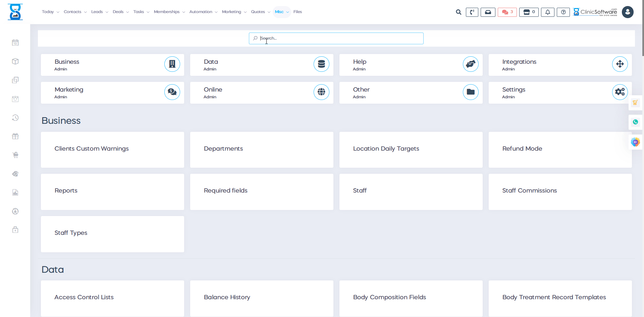Click the magnifier search icon in header
The width and height of the screenshot is (644, 317).
(459, 12)
